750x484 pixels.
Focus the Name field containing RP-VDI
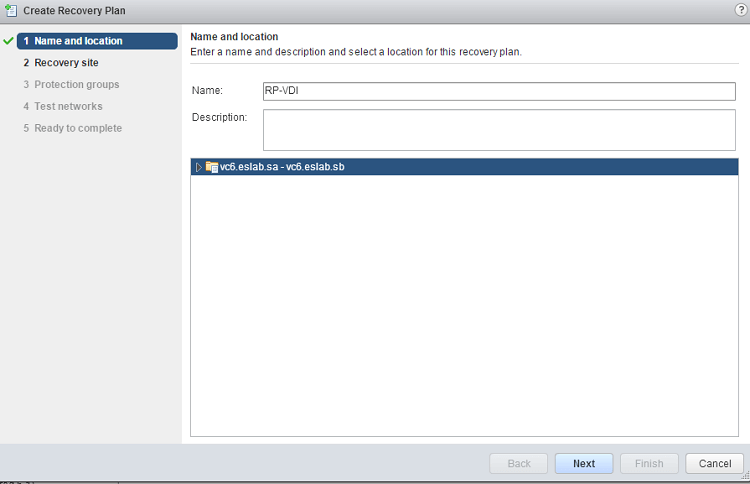pos(498,91)
